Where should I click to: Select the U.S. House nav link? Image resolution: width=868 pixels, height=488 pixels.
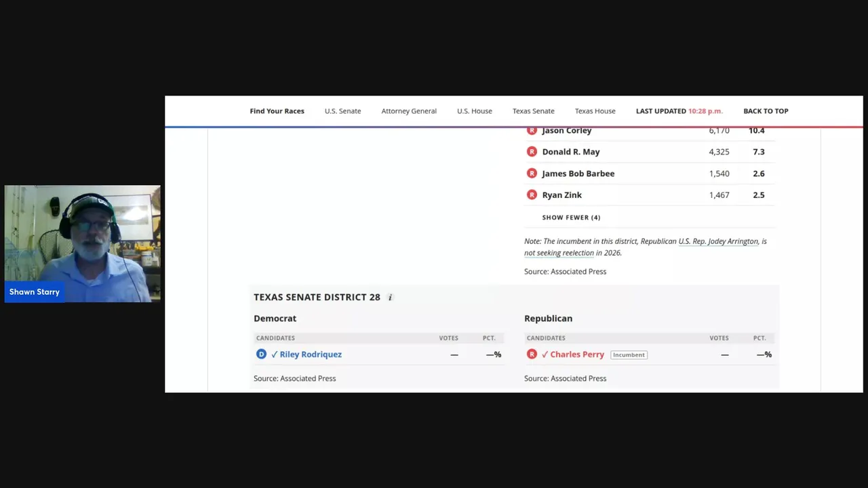[x=475, y=111]
